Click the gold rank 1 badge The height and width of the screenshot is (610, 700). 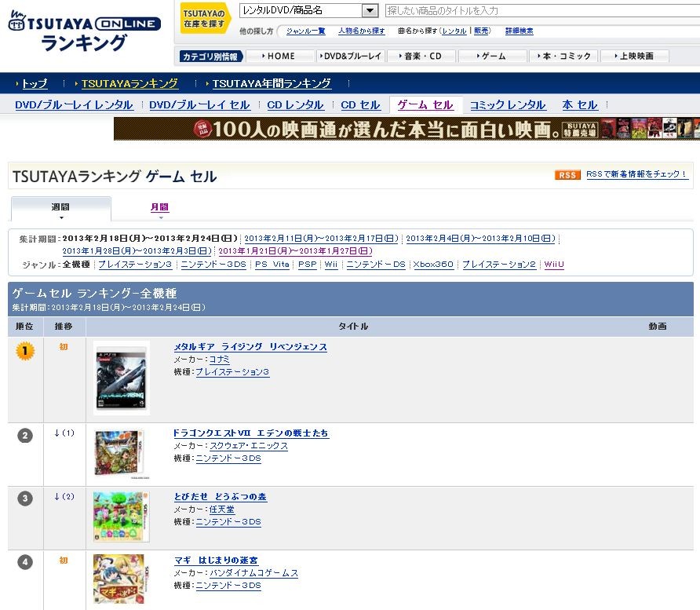[x=25, y=351]
